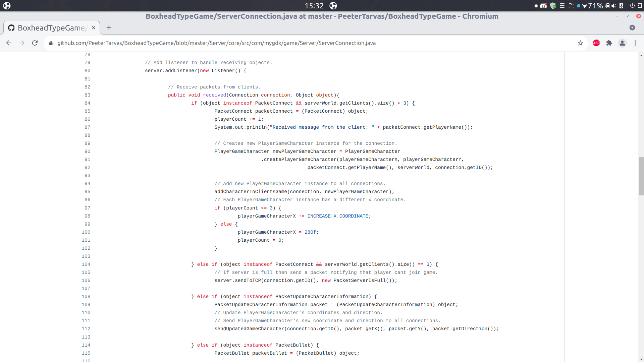Screen dimensions: 644x362
Task: Open the Chromium profile avatar button
Action: (x=622, y=43)
